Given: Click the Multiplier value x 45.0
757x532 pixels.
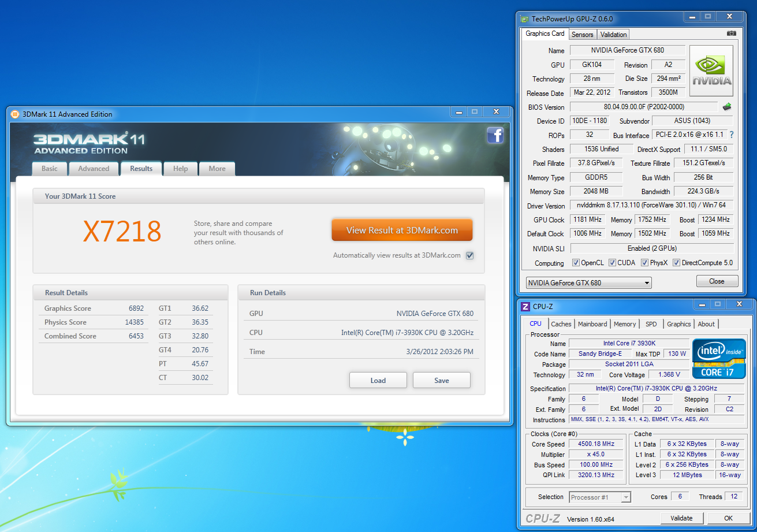Looking at the screenshot, I should point(595,454).
